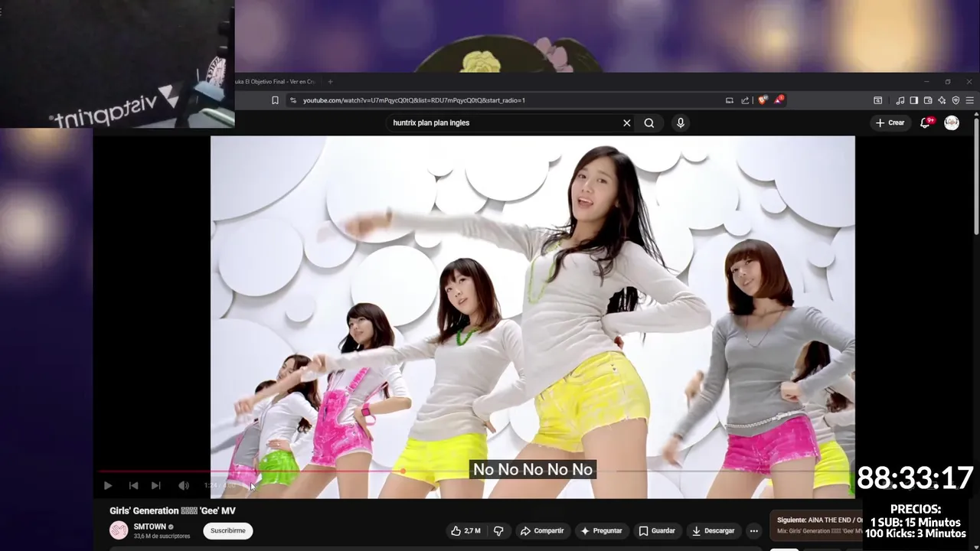980x551 pixels.
Task: Open the browser hamburger main menu
Action: point(970,100)
